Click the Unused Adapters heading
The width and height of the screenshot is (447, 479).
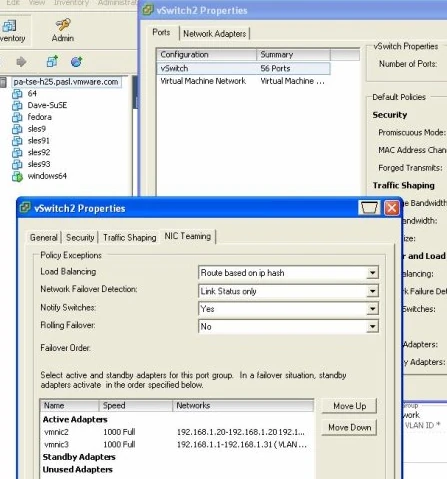pyautogui.click(x=78, y=469)
